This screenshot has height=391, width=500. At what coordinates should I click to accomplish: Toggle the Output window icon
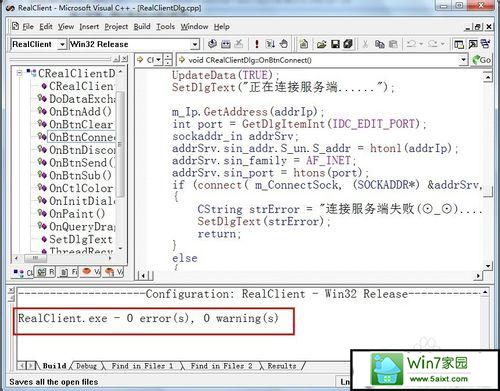(x=473, y=44)
